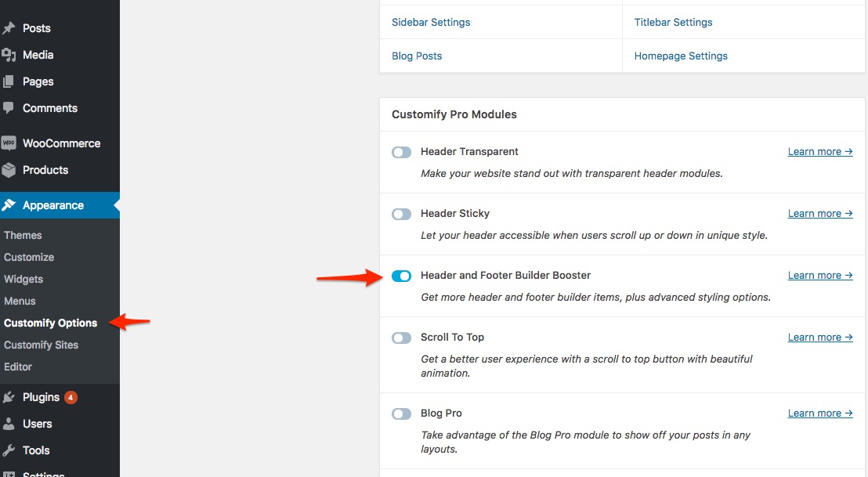Open the Widgets submenu item

24,279
